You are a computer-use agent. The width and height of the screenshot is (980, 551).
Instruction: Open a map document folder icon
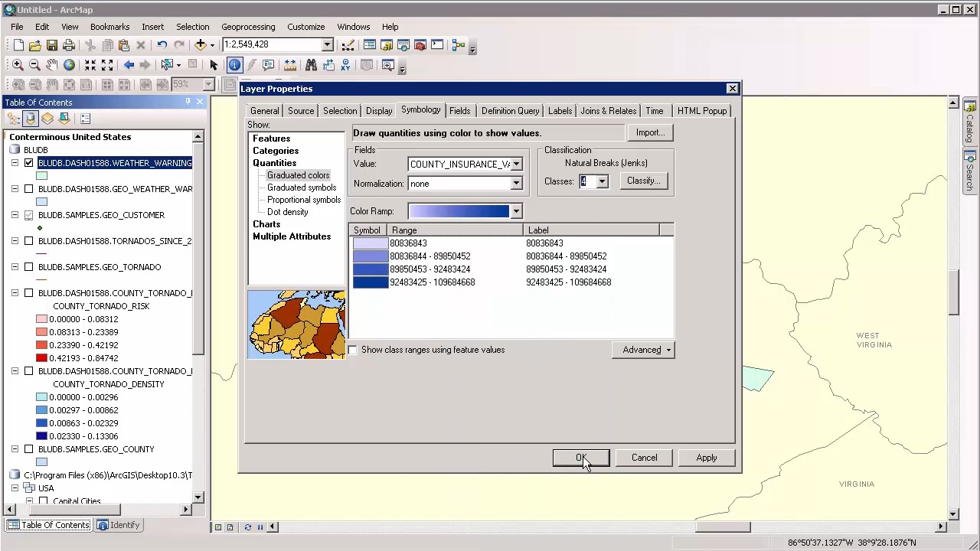pos(35,45)
